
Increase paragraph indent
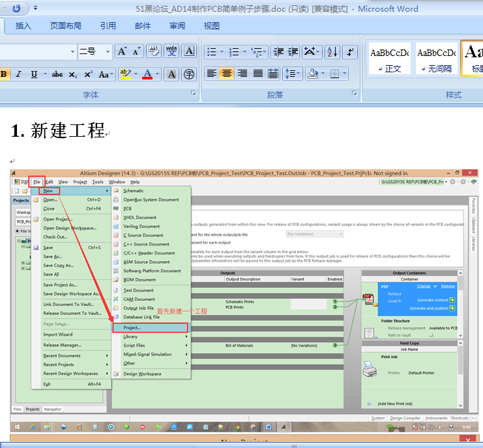pos(293,51)
